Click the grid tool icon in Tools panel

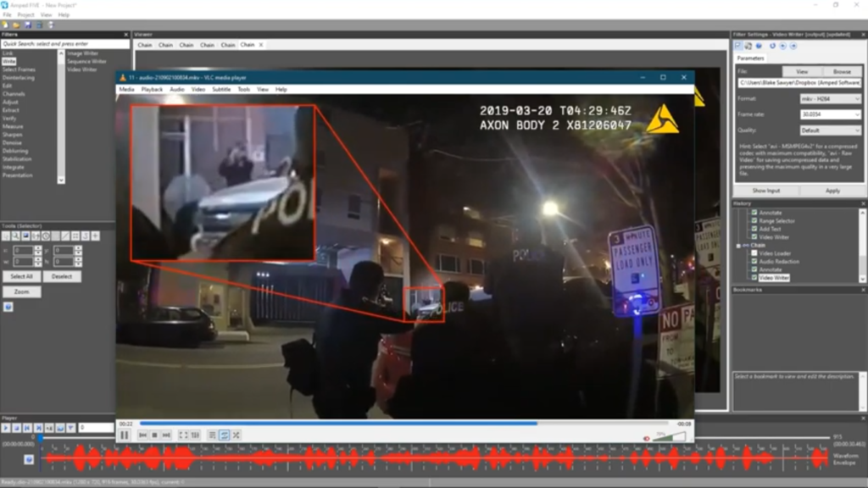coord(75,236)
